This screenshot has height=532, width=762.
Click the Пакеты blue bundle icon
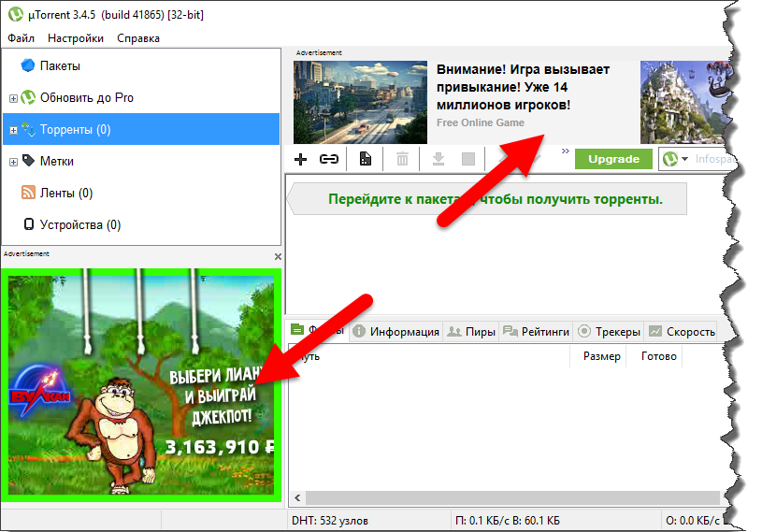28,65
